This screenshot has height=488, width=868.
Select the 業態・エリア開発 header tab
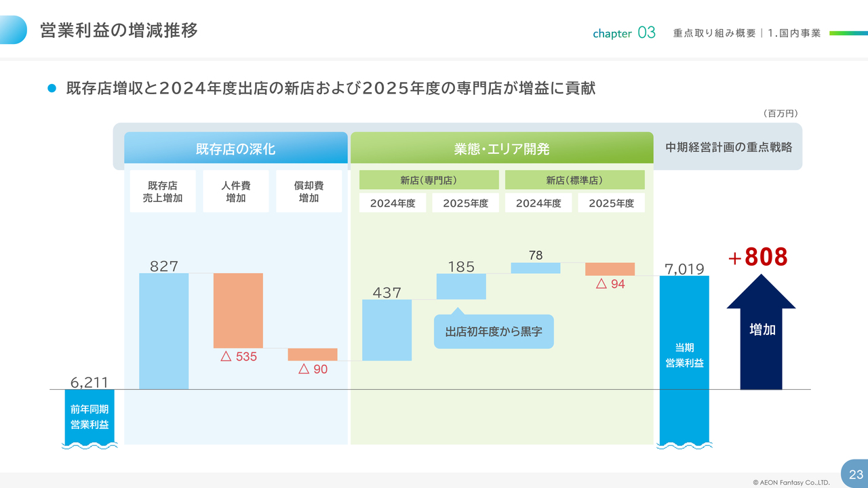pyautogui.click(x=502, y=148)
